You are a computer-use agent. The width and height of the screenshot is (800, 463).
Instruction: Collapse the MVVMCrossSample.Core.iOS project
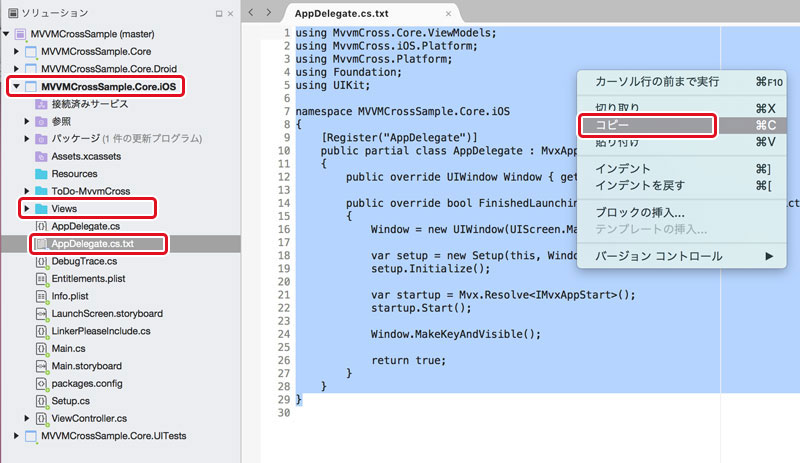[16, 86]
